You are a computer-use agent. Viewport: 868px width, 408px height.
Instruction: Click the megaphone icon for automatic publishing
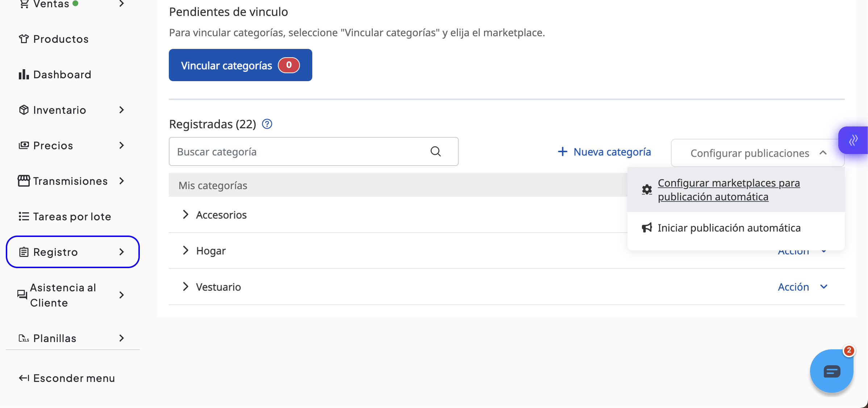(x=647, y=228)
